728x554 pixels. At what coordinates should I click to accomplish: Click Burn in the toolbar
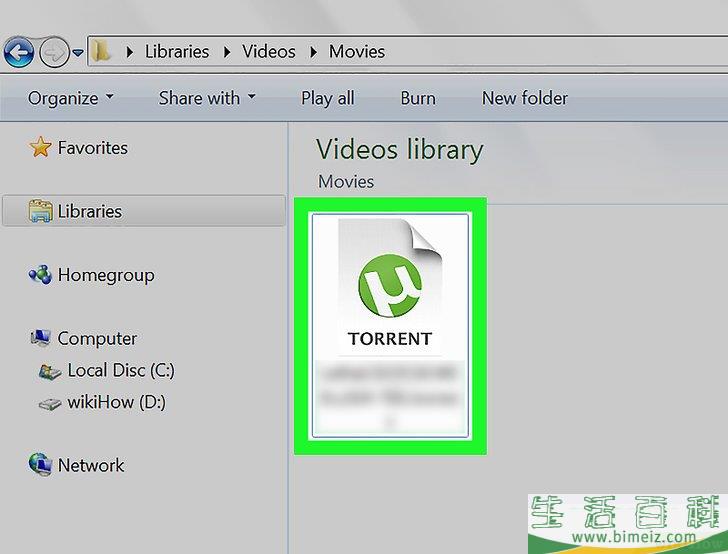point(418,98)
